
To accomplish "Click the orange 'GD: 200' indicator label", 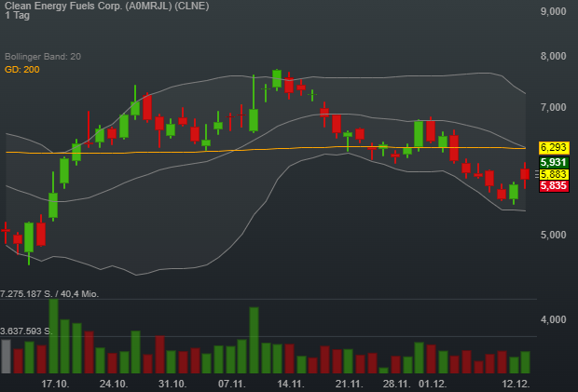I will 22,69.
